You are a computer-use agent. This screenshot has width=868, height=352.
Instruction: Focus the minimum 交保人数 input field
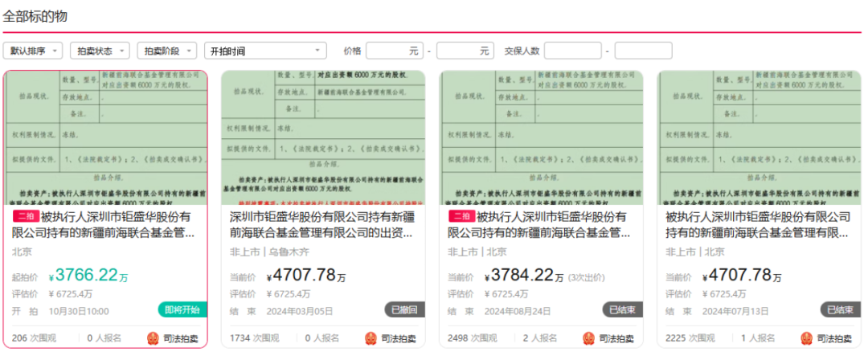[x=572, y=51]
